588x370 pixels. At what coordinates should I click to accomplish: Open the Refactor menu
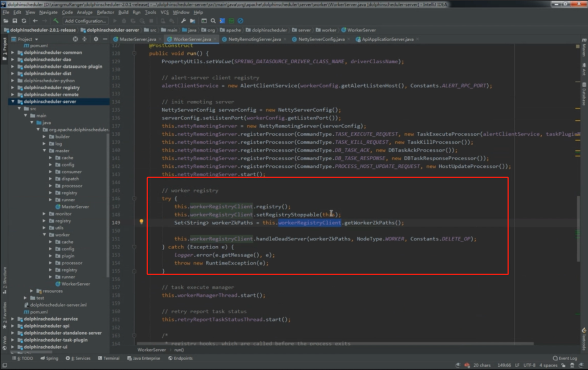point(106,13)
